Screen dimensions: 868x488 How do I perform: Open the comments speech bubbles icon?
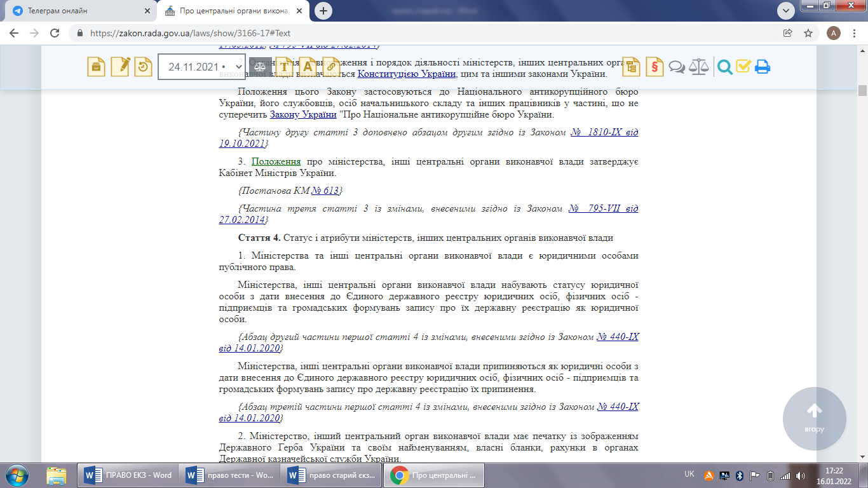[x=677, y=67]
